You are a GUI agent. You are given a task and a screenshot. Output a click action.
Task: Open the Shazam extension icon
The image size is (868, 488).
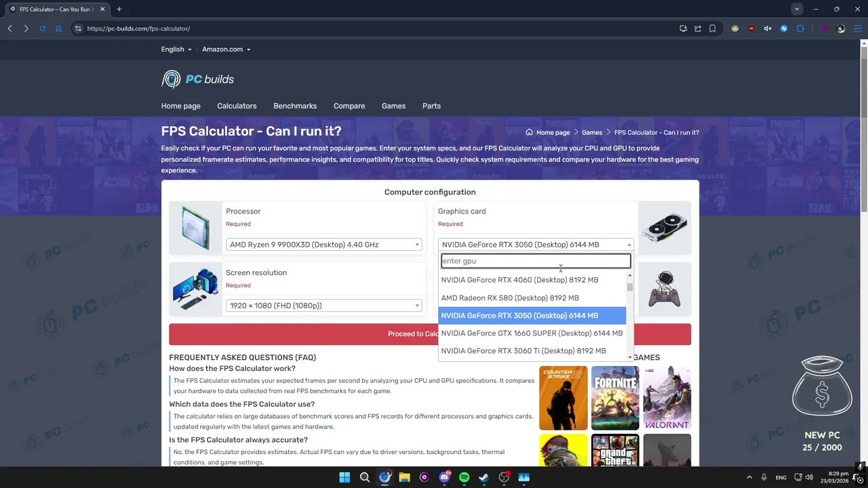point(784,28)
